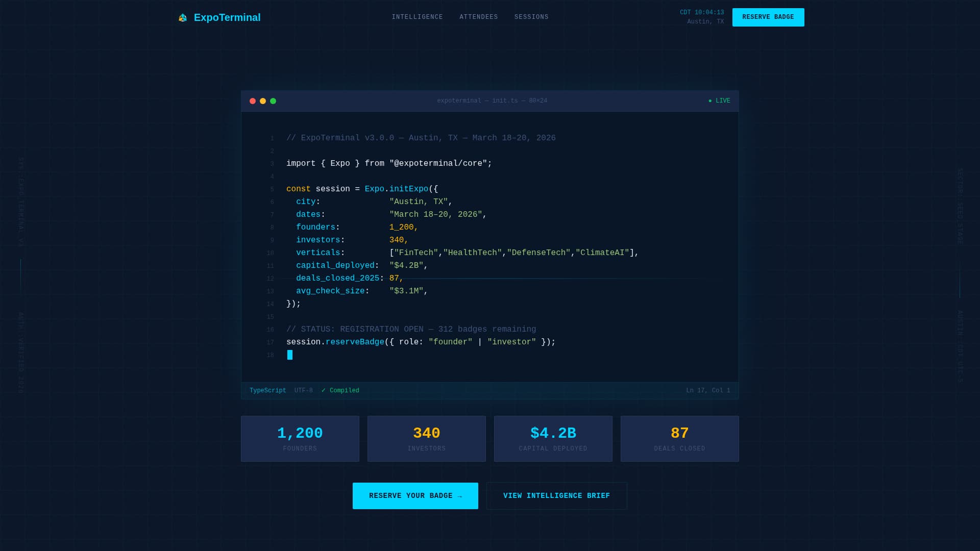
Task: Click the capital_deployed key in code
Action: pyautogui.click(x=335, y=266)
